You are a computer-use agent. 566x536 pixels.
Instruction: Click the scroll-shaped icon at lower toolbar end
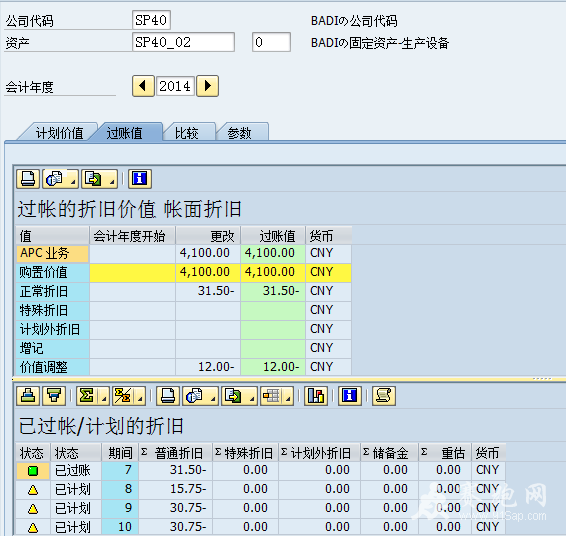384,396
